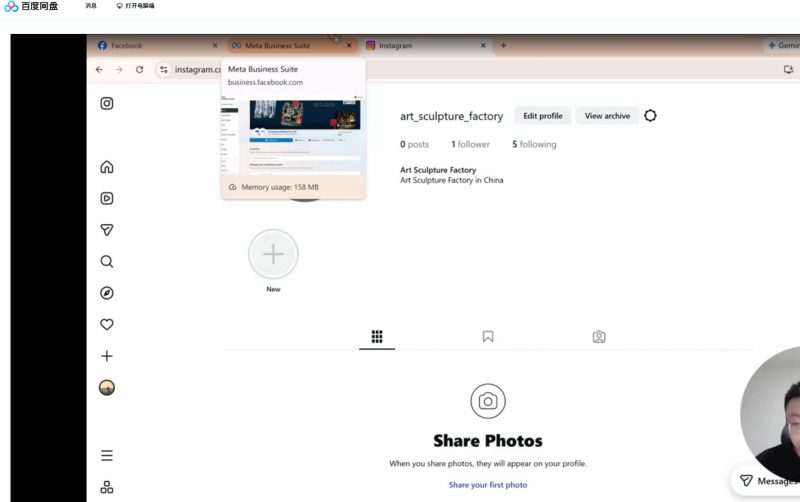Open Instagram logo in the sidebar
The image size is (800, 502).
[x=107, y=104]
